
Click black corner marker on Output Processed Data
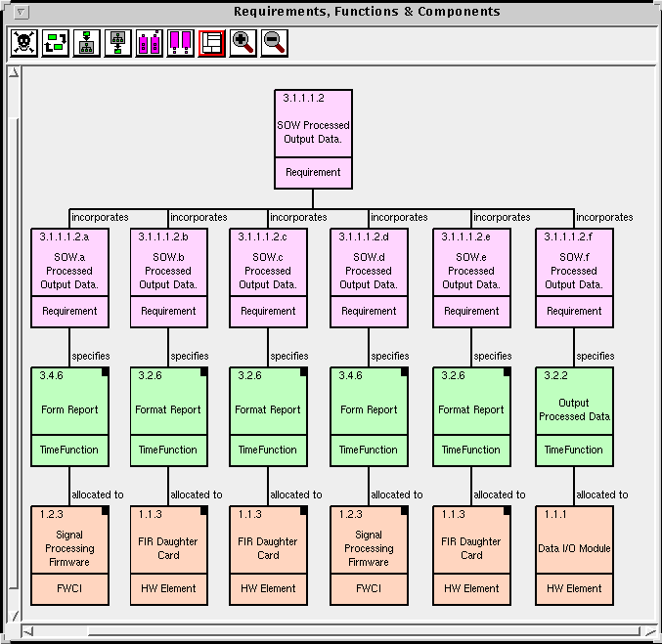pos(607,372)
